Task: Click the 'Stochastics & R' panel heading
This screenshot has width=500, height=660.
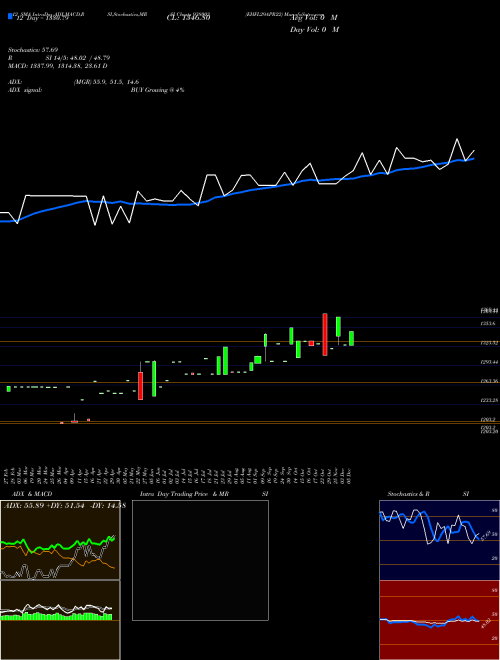Action: (409, 494)
